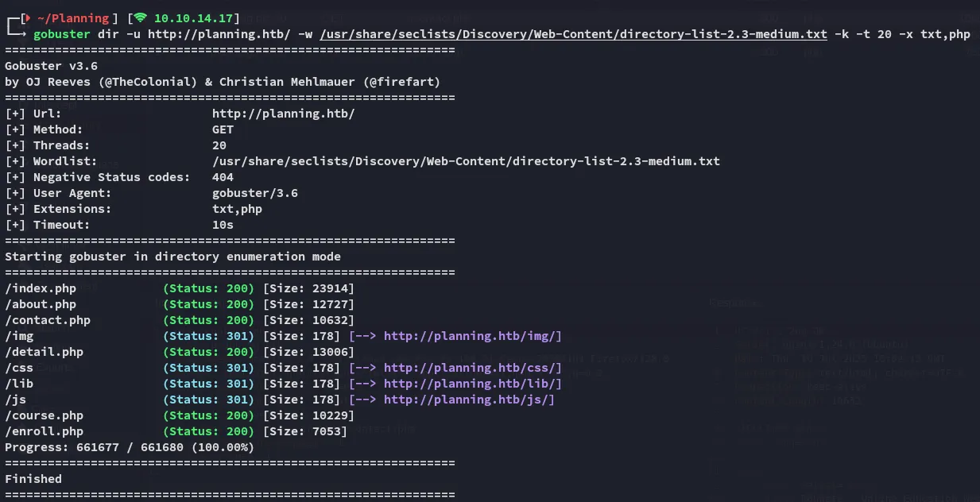This screenshot has width=980, height=502.
Task: Click the Progress 100.00% line
Action: (130, 447)
